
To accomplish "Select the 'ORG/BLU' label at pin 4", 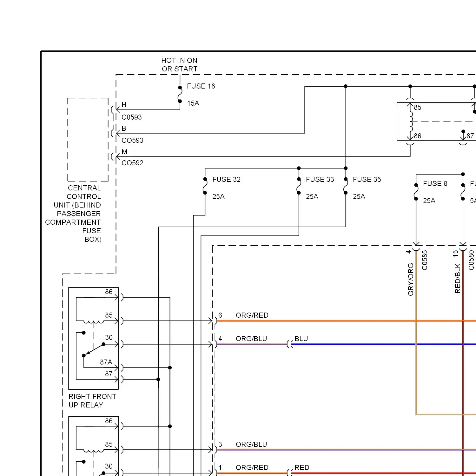I will click(251, 339).
